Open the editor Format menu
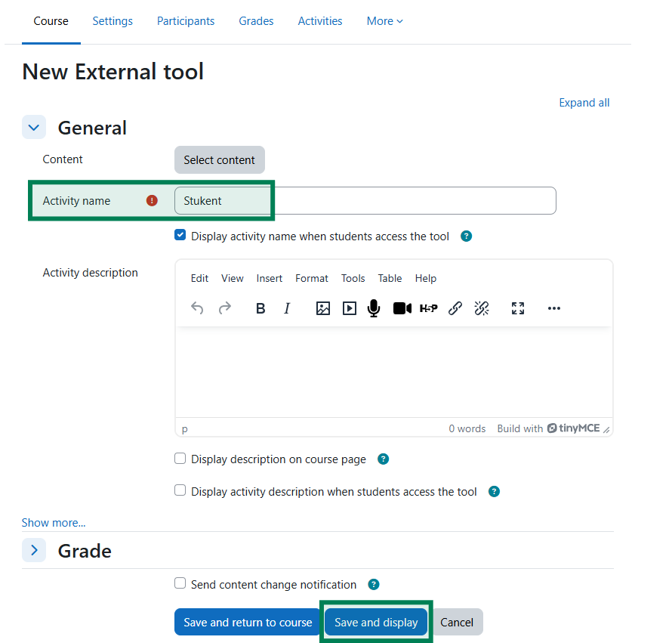672x643 pixels. point(312,278)
